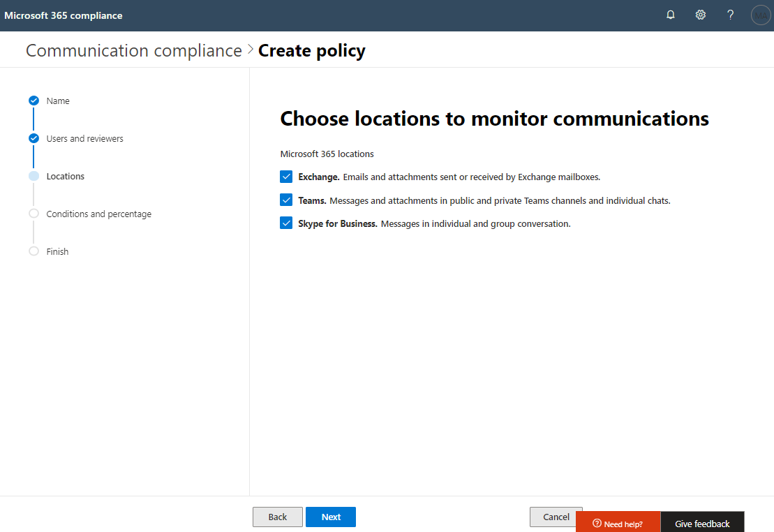Cancel the policy creation
Screen dimensions: 774x532
556,517
